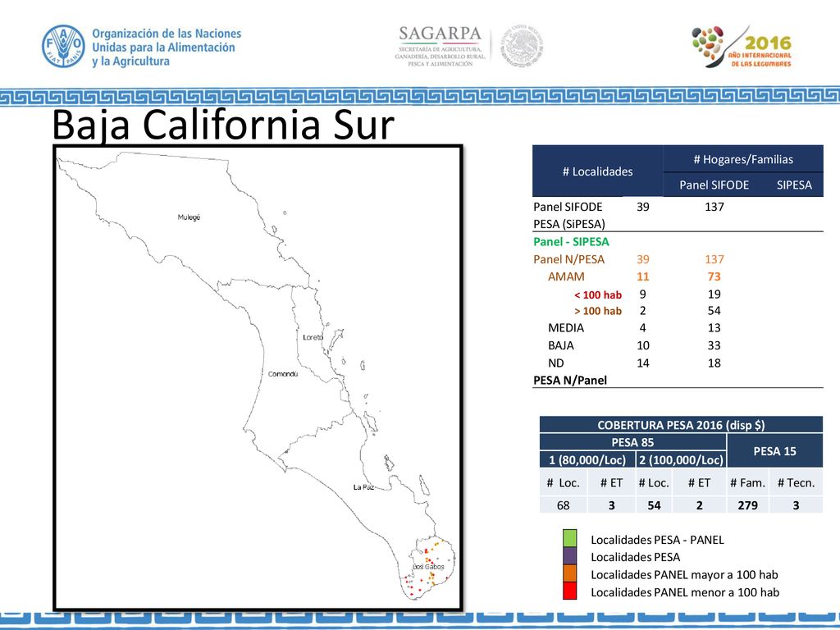
Task: Click the "PESA 15" header cell
Action: (x=774, y=451)
